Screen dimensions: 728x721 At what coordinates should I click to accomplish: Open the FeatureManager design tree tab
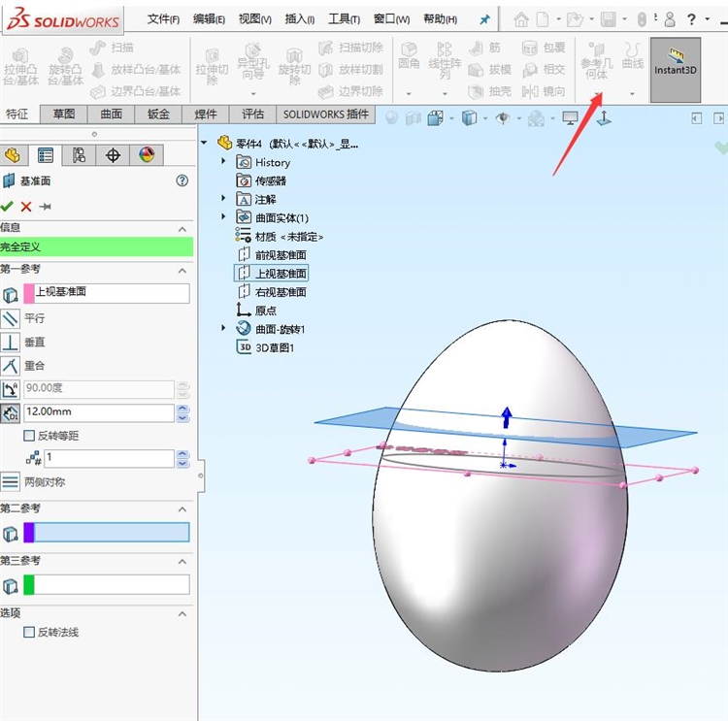tap(13, 155)
